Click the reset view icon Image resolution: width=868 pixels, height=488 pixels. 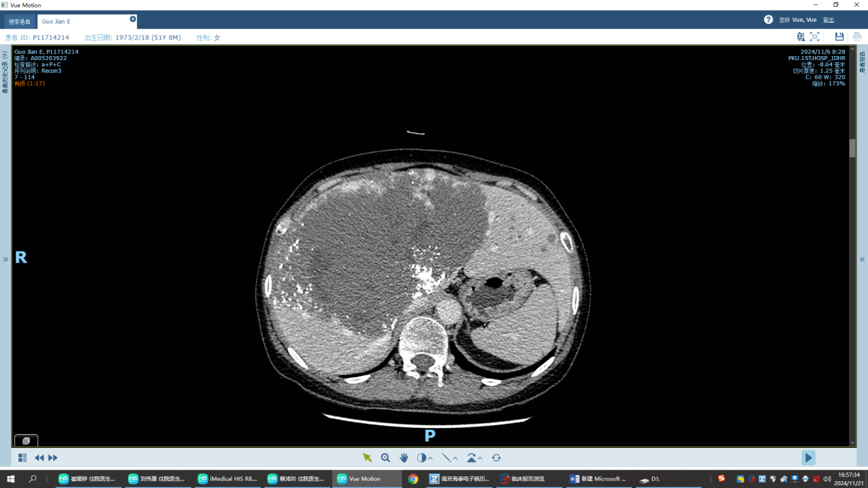pos(497,458)
